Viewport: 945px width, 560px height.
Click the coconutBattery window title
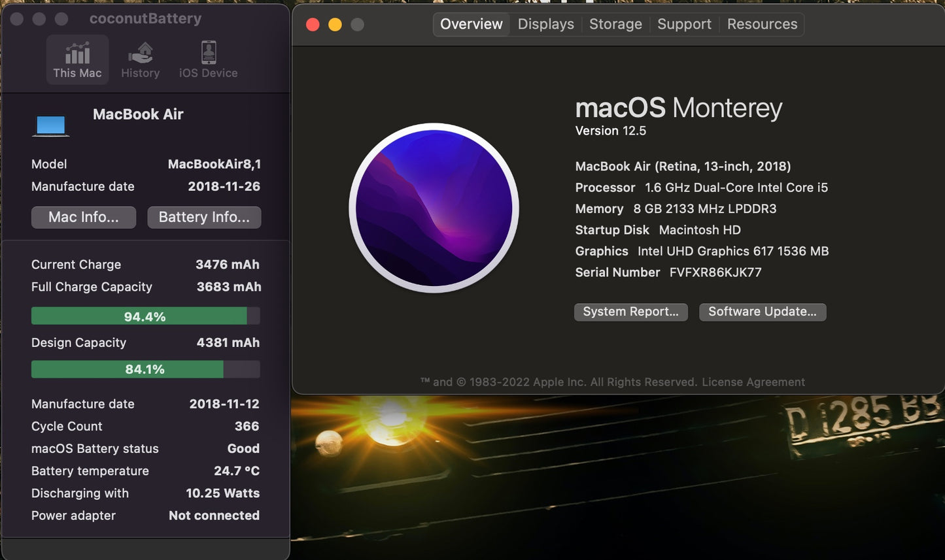(x=145, y=18)
